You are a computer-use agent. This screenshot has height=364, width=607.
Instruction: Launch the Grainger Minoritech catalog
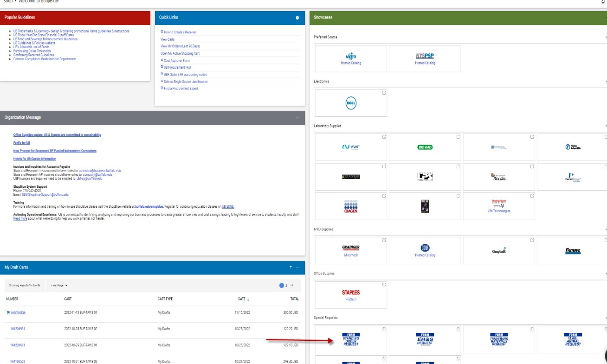click(x=351, y=250)
